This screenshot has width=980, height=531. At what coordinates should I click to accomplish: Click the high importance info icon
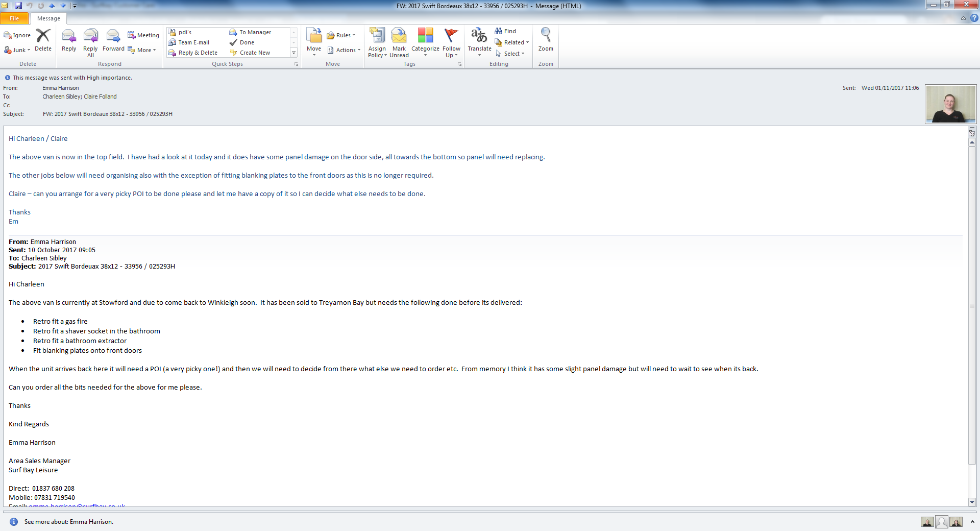pyautogui.click(x=8, y=78)
